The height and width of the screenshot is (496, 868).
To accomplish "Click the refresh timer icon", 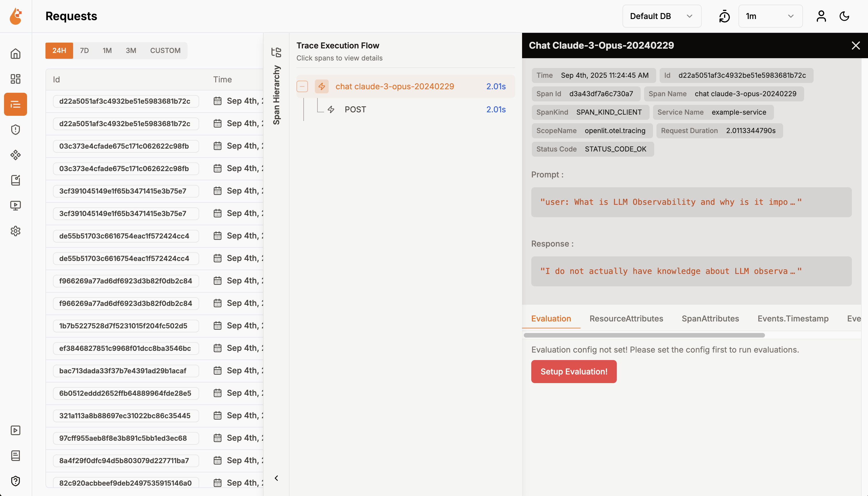I will [724, 16].
